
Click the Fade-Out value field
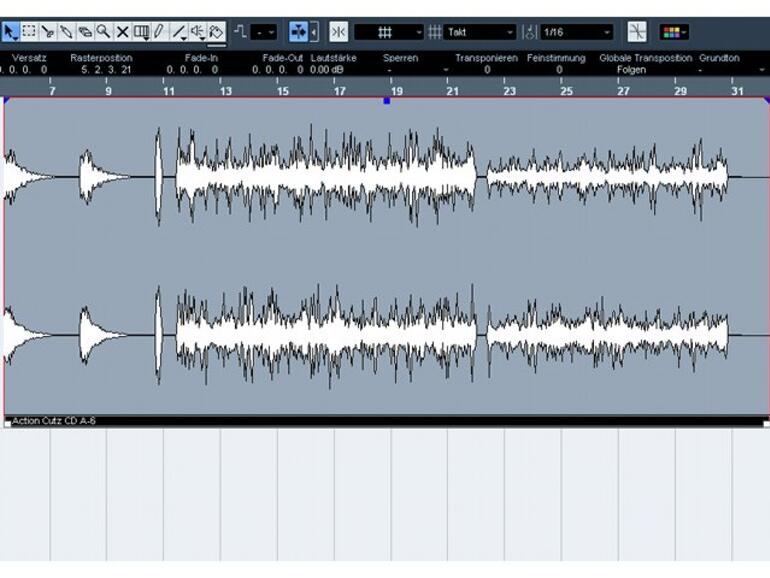click(277, 70)
